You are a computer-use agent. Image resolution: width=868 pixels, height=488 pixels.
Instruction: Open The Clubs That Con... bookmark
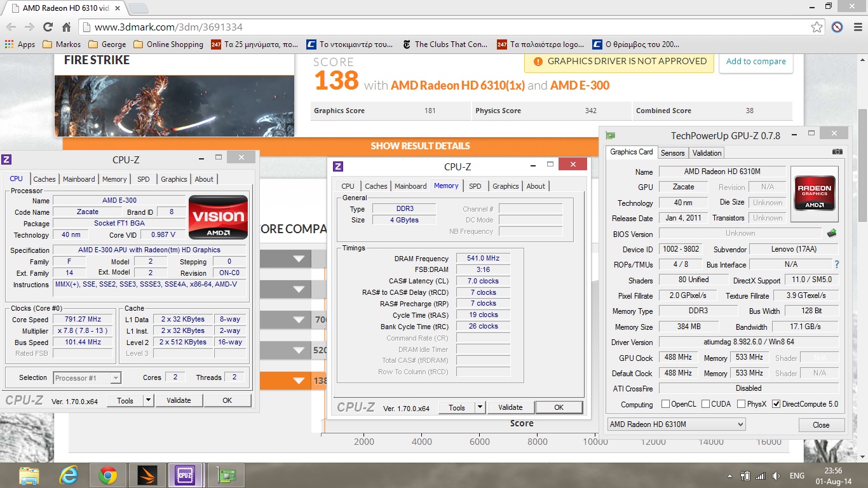click(x=445, y=44)
